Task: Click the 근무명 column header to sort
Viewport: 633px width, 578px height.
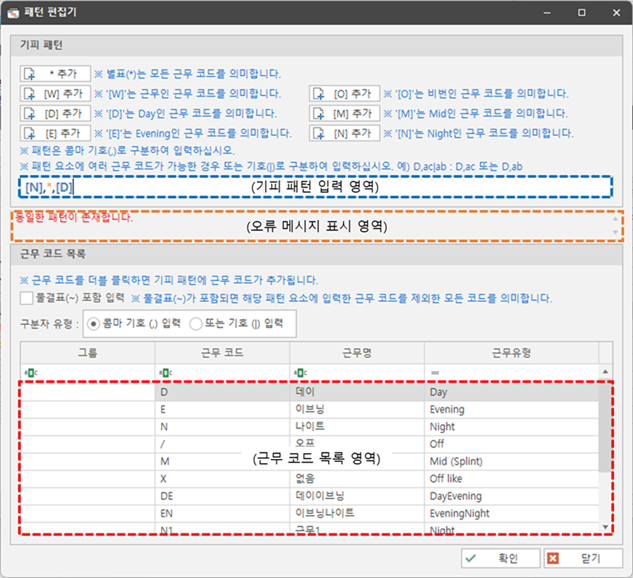Action: coord(356,352)
